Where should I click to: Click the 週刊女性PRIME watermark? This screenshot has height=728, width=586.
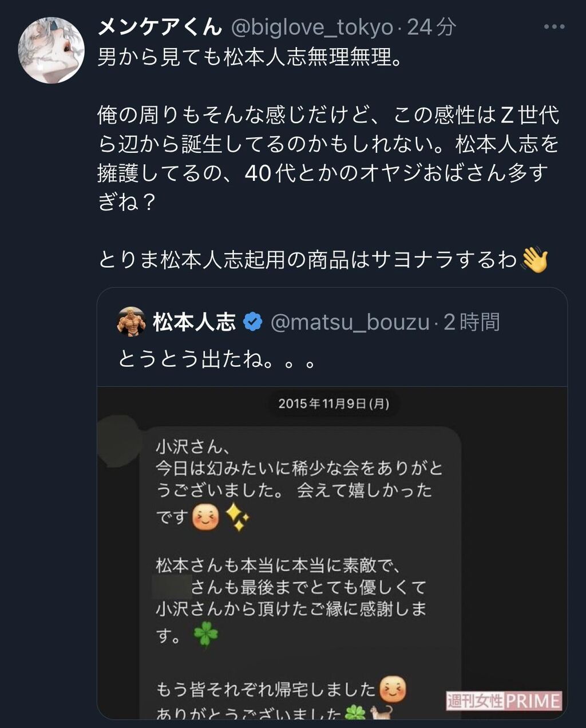504,701
